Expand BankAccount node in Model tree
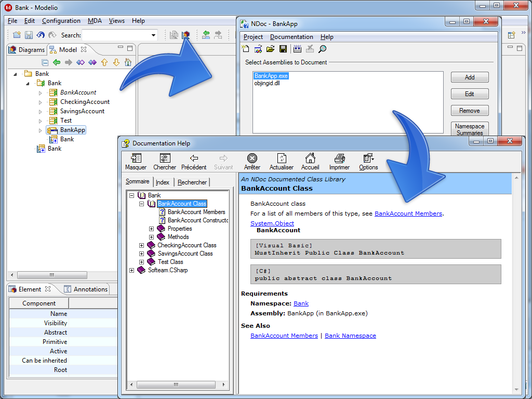The height and width of the screenshot is (399, 532). pyautogui.click(x=40, y=92)
